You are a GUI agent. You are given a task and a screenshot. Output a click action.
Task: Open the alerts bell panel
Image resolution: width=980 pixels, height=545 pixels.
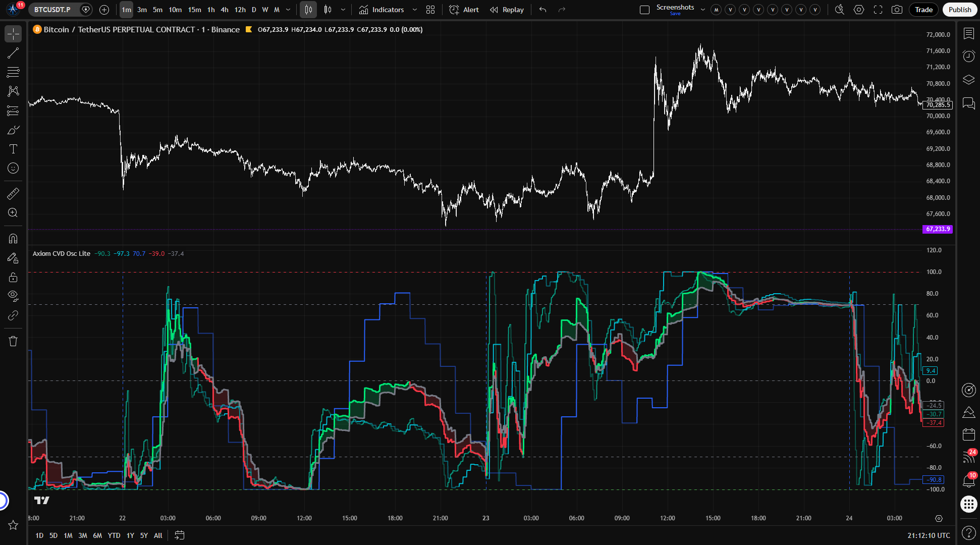click(968, 481)
